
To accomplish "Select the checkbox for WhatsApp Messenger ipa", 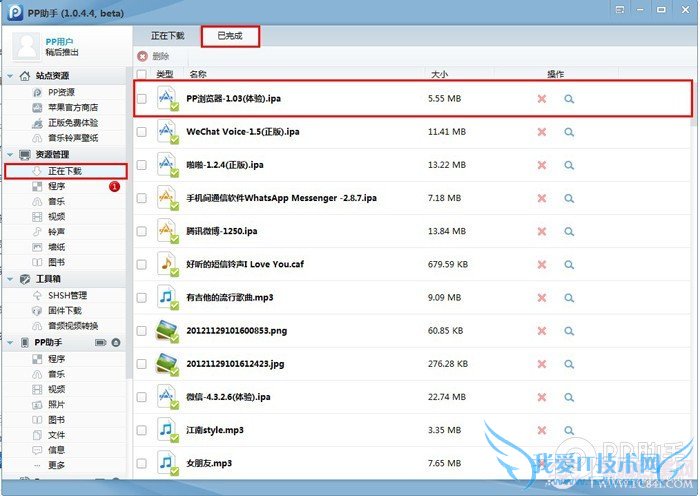I will tap(142, 198).
